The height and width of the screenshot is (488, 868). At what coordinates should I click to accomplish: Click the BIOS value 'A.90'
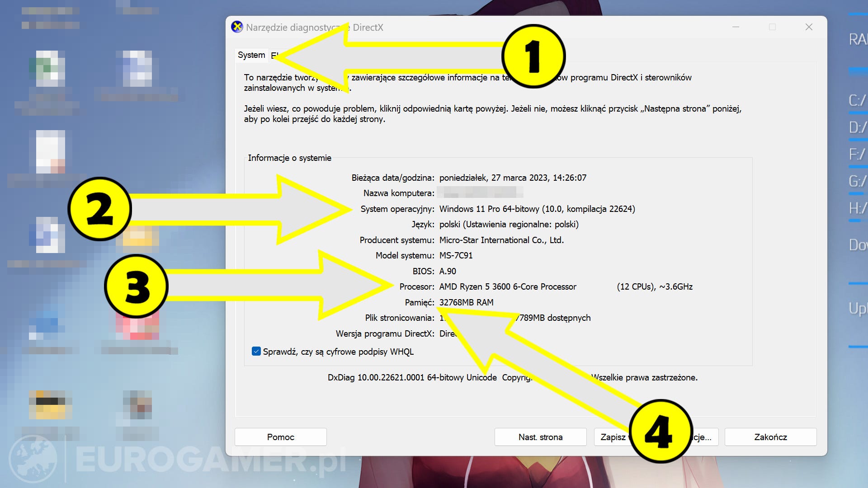[x=448, y=271]
